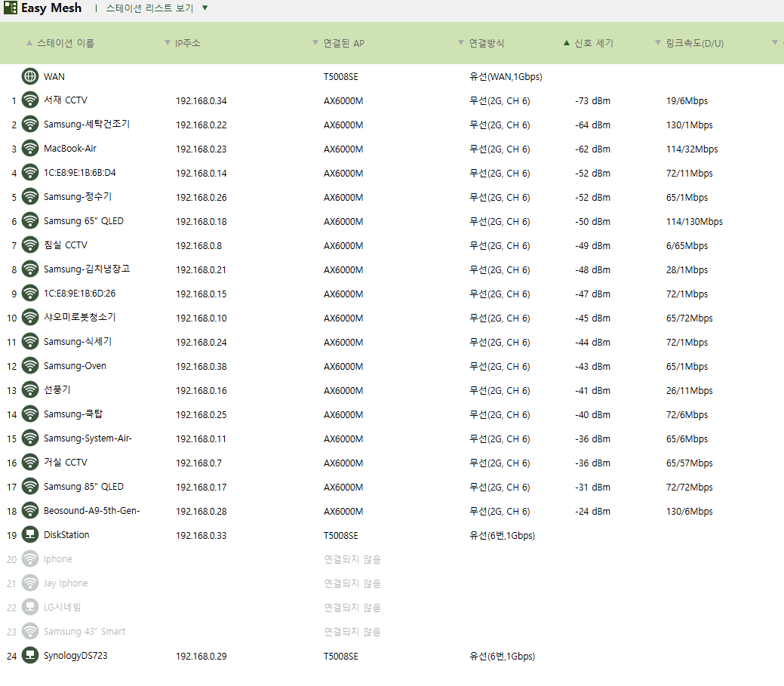Viewport: 784px width, 686px height.
Task: Click AX6000M in the 선풍기 row
Action: (343, 390)
